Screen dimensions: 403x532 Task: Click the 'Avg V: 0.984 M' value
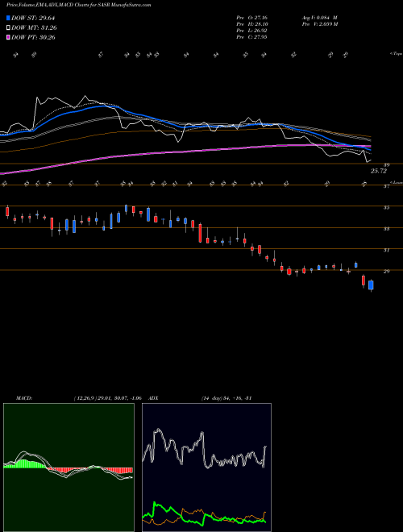coord(319,18)
